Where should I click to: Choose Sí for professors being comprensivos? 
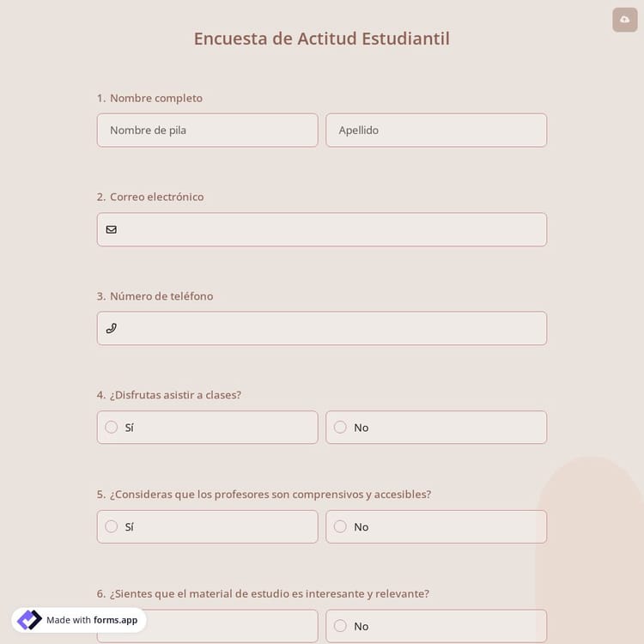point(112,526)
